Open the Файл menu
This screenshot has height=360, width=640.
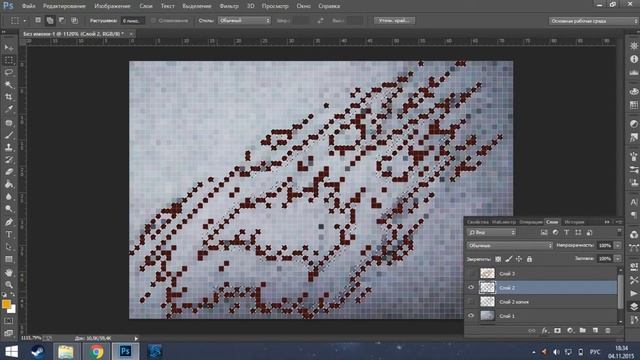[28, 6]
